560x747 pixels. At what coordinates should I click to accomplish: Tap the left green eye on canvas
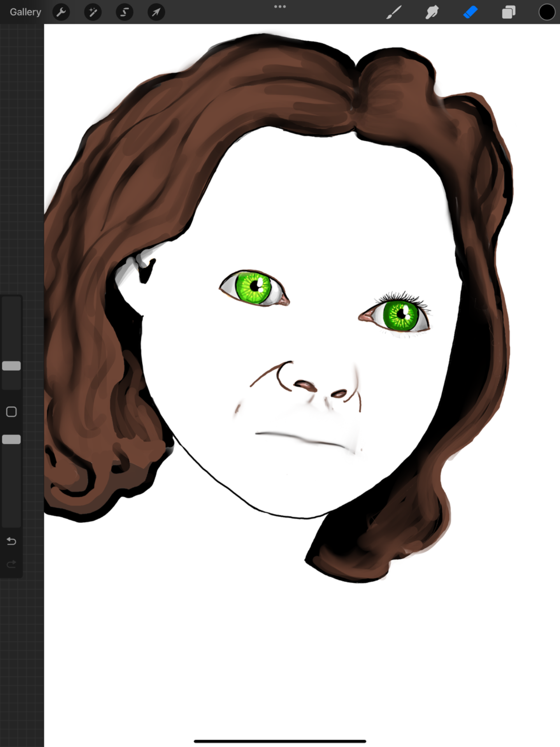pos(254,288)
